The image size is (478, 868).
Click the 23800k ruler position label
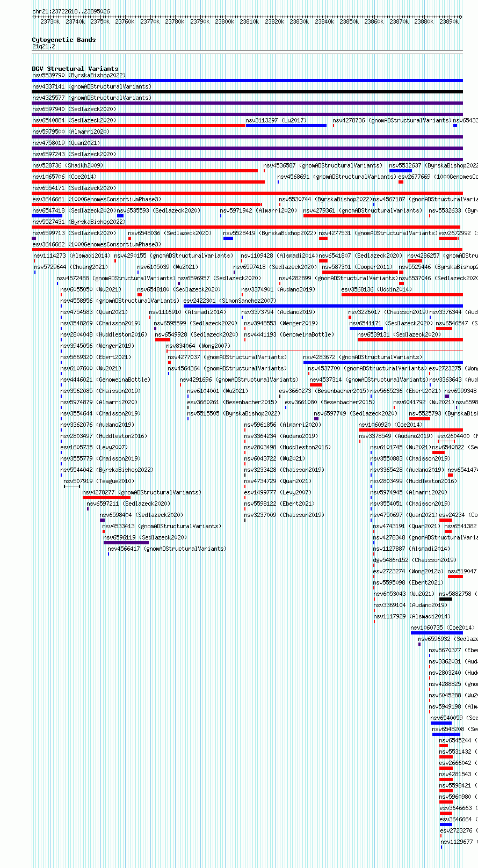pyautogui.click(x=224, y=21)
